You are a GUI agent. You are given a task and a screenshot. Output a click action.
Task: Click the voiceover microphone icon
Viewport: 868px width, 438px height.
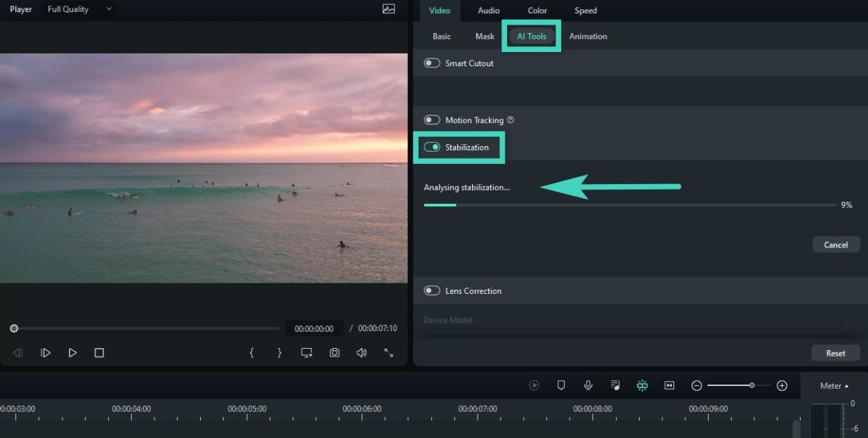coord(588,385)
